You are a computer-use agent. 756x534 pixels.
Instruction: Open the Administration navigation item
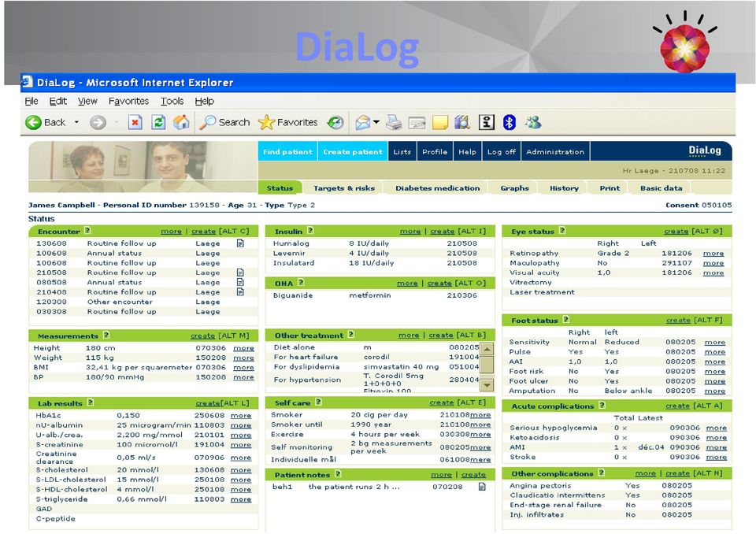pos(555,151)
